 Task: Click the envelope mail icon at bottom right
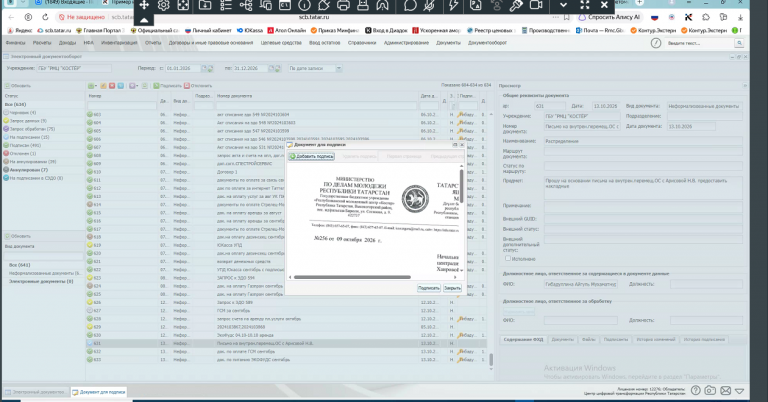[x=725, y=390]
